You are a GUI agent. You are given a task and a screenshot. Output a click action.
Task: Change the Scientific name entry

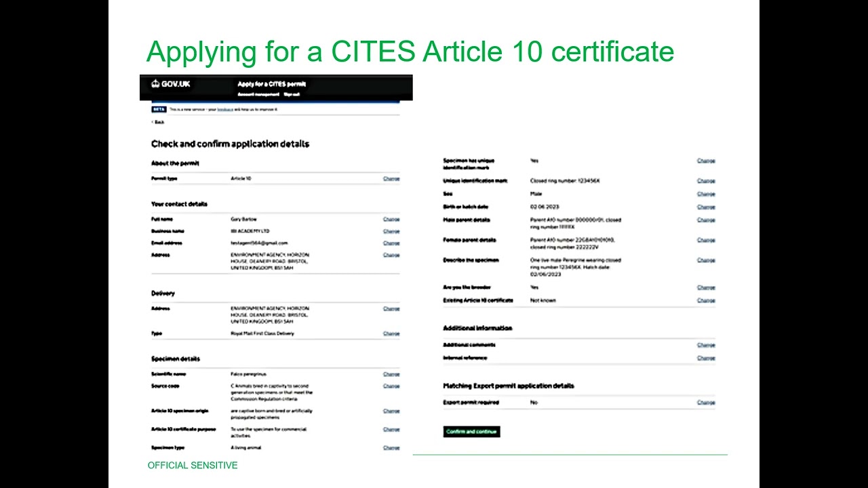click(x=391, y=374)
